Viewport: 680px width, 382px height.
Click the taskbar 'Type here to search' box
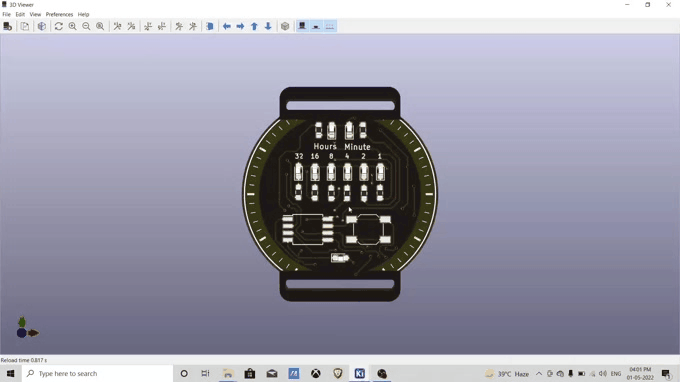coord(98,373)
